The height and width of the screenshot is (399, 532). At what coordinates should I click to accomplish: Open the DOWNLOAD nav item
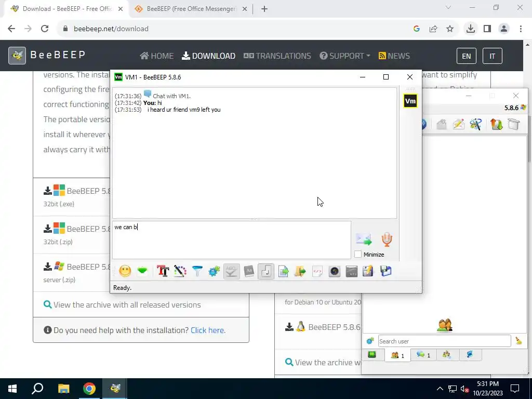pos(209,56)
